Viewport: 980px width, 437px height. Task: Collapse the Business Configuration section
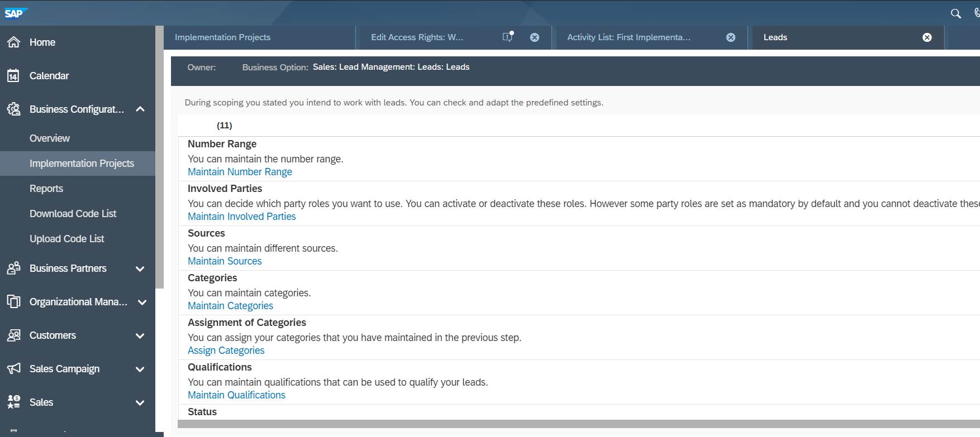tap(140, 109)
